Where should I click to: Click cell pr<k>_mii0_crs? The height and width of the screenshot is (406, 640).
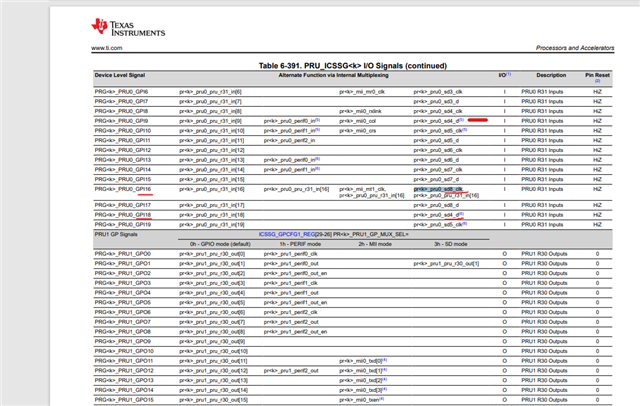point(358,131)
